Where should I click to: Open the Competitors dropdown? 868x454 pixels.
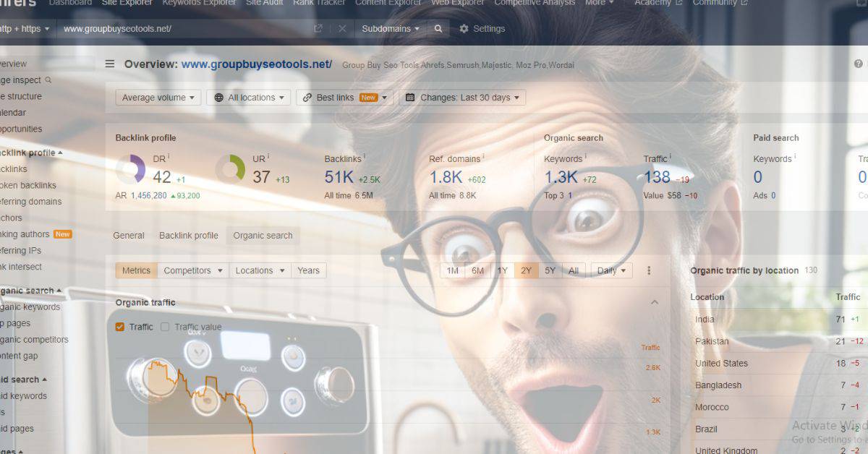193,270
